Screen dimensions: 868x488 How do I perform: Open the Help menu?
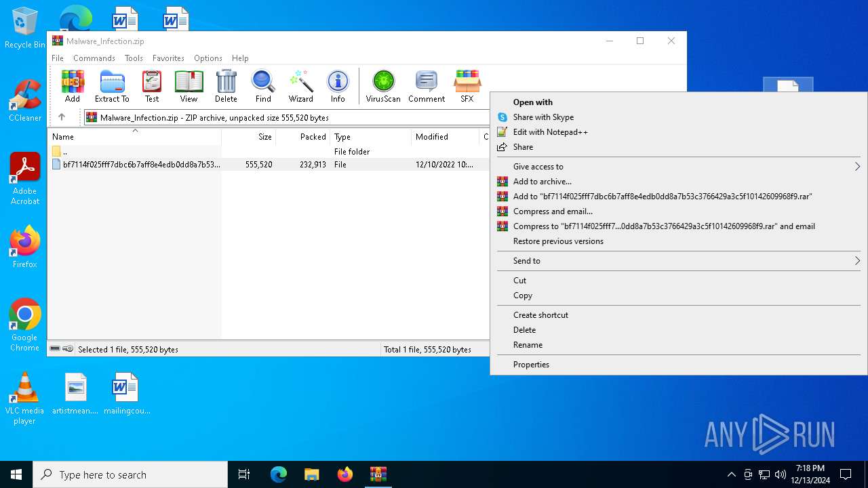point(240,58)
